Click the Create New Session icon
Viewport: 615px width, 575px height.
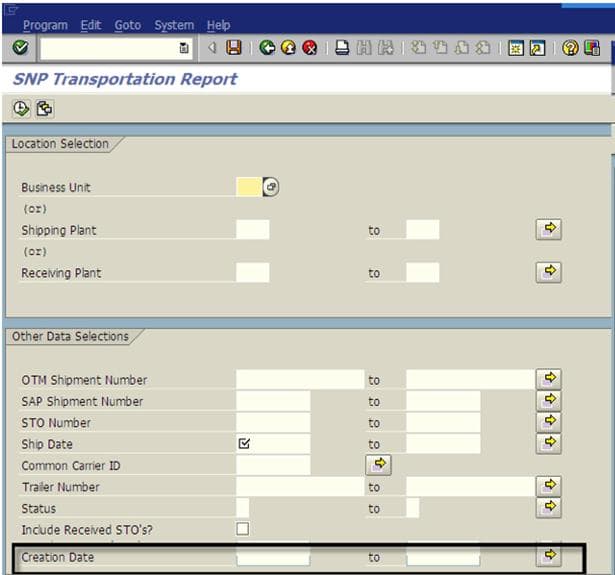515,48
